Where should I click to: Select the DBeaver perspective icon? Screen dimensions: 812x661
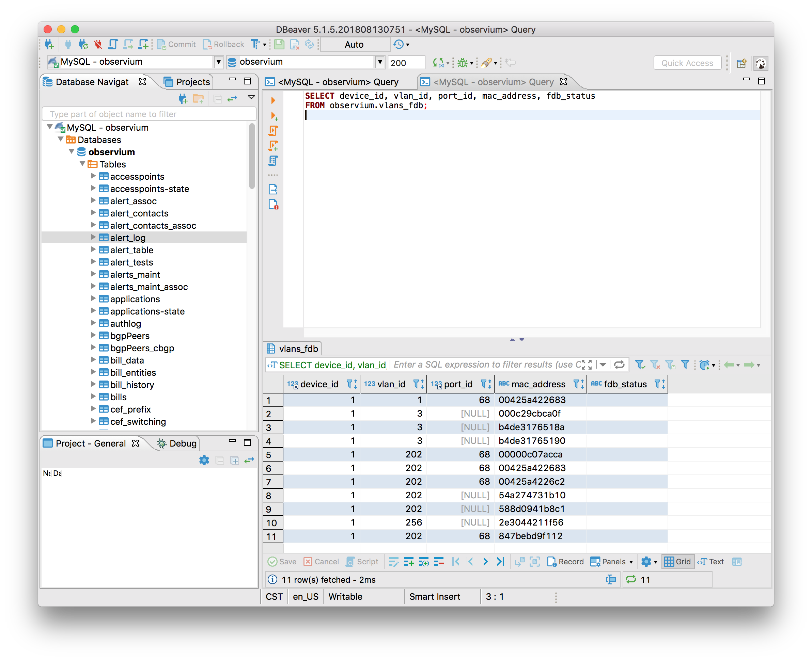[761, 63]
